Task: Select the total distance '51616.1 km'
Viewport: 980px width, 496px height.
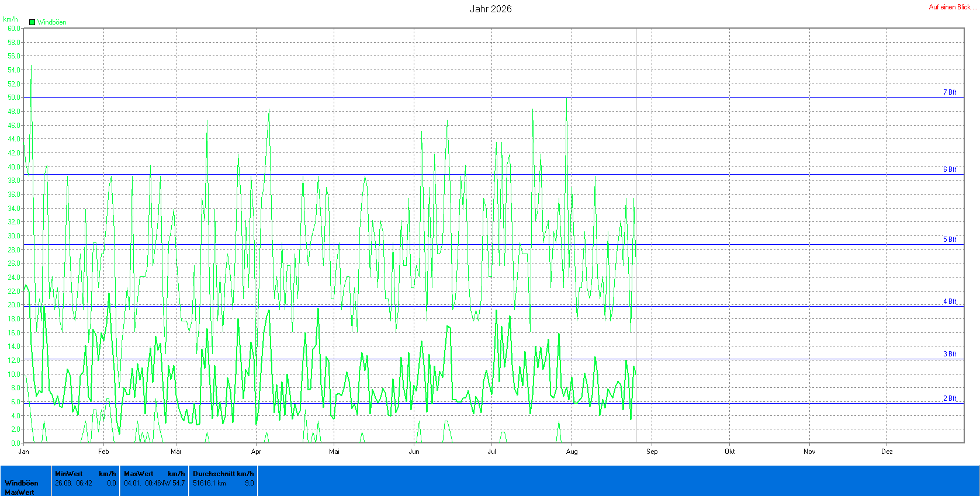Action: (209, 483)
